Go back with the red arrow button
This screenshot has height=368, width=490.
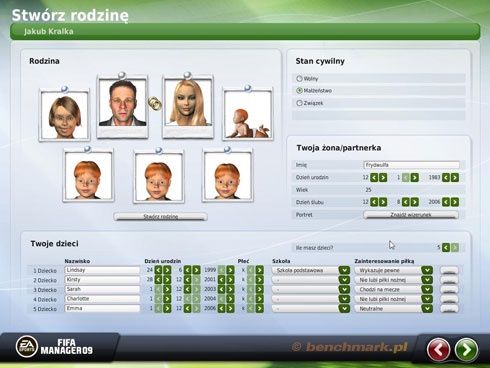tap(438, 350)
